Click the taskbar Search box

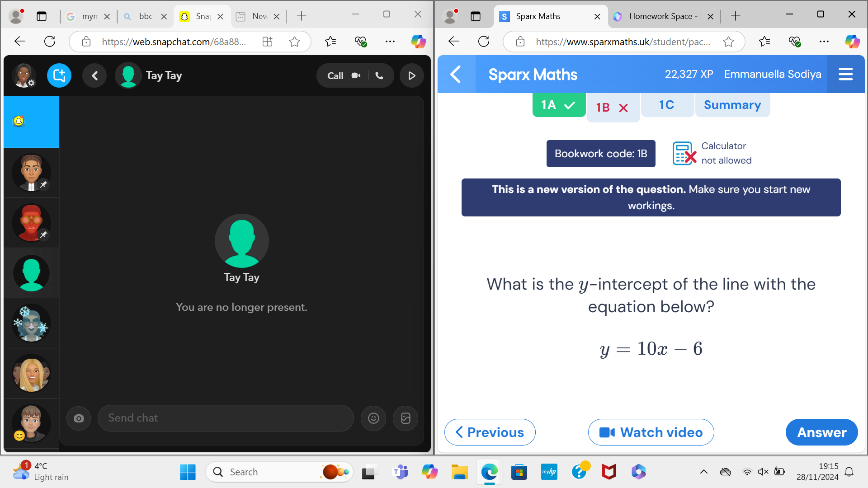(x=279, y=472)
